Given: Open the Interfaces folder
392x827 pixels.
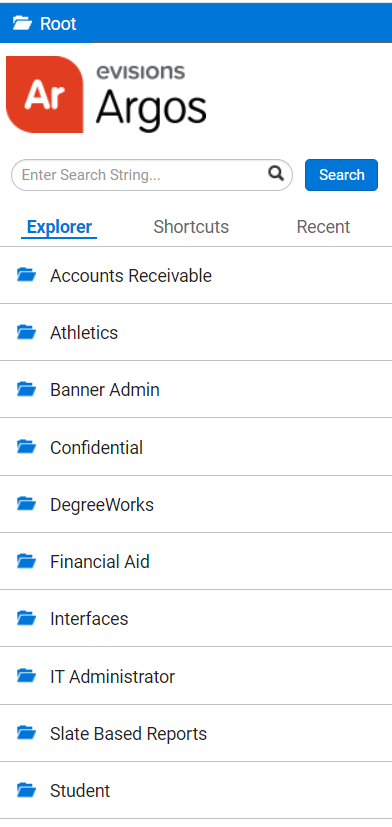Looking at the screenshot, I should (196, 618).
